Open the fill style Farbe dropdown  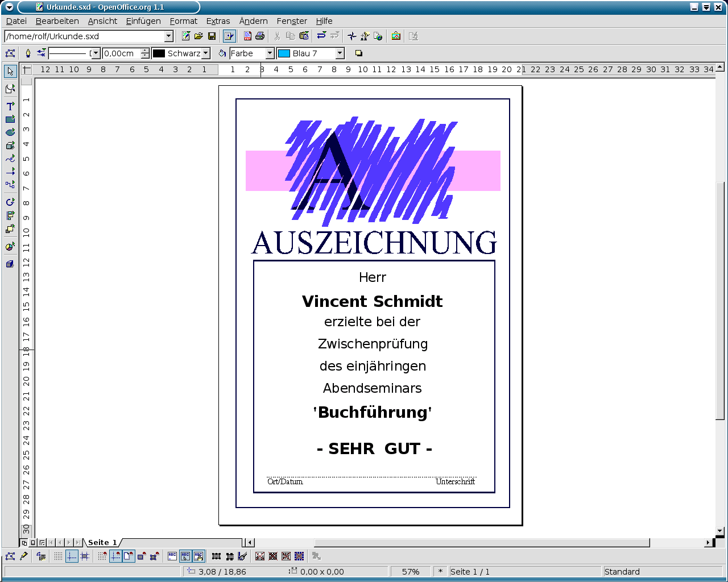(270, 53)
